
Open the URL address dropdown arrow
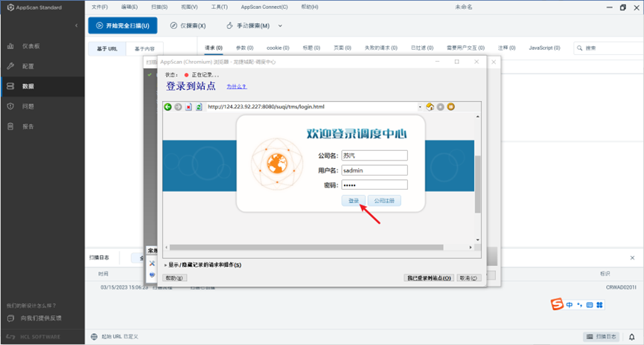point(420,107)
